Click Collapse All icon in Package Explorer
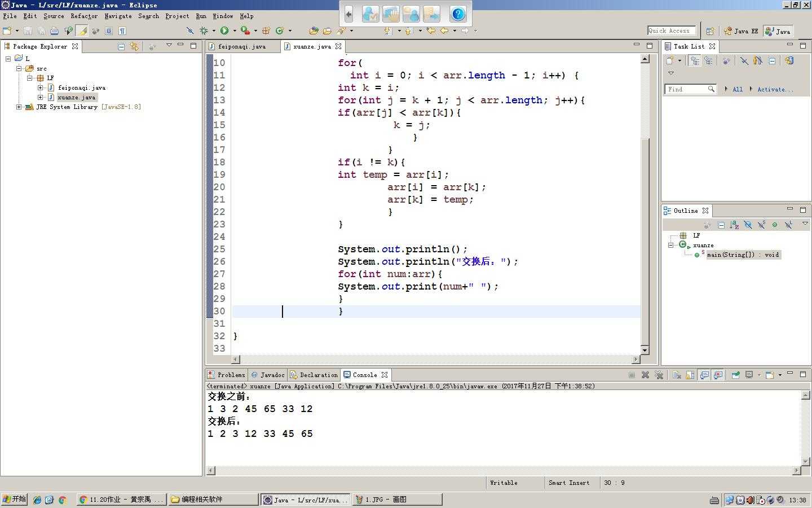The height and width of the screenshot is (508, 812). (x=121, y=46)
